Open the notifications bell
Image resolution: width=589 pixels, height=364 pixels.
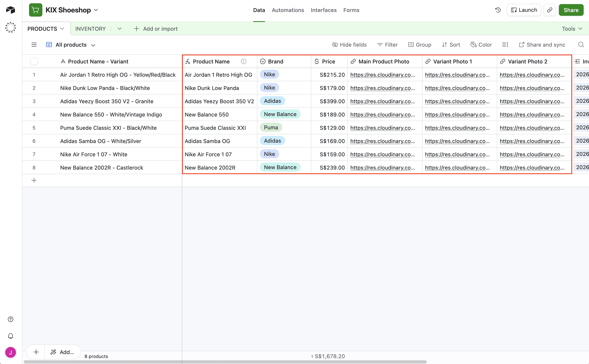(10, 336)
